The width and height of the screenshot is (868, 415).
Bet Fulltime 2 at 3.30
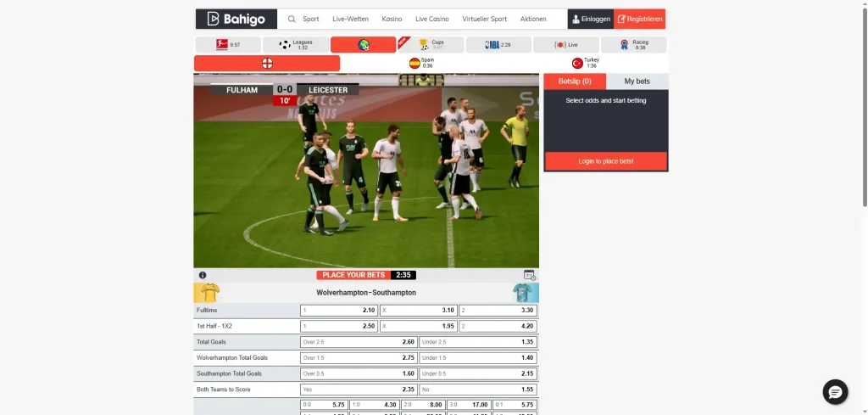pyautogui.click(x=498, y=311)
